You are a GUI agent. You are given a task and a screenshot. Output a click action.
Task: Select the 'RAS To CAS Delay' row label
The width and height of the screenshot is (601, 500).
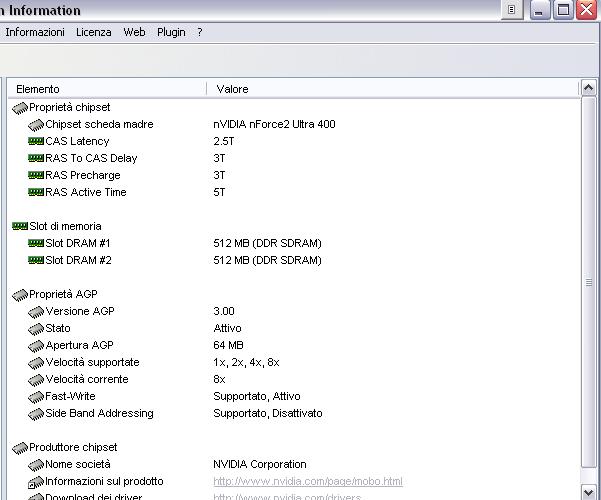(91, 158)
